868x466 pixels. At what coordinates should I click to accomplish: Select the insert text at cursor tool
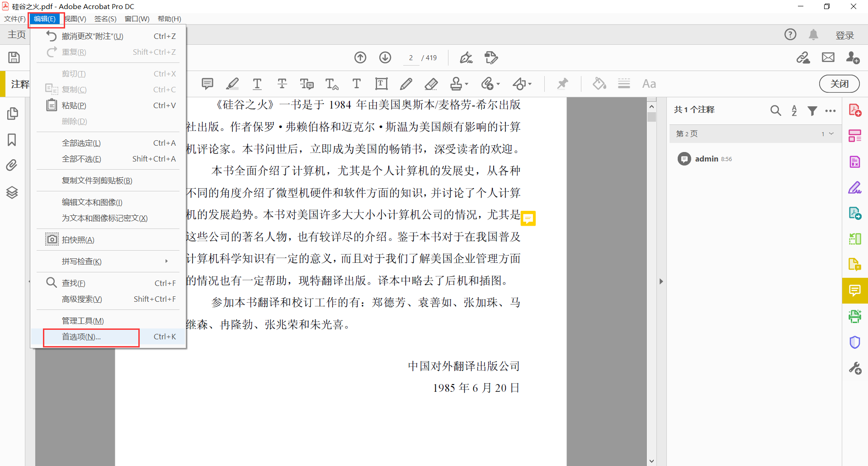[332, 84]
